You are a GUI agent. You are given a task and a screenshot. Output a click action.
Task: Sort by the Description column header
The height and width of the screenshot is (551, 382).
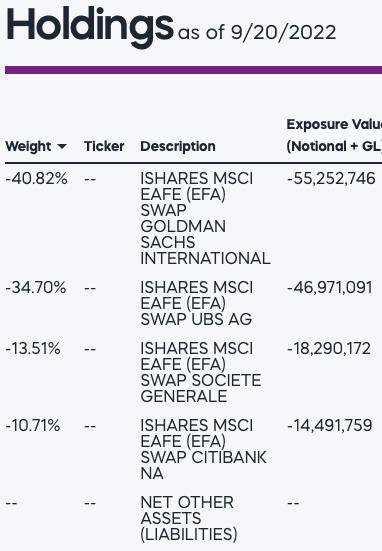click(178, 146)
